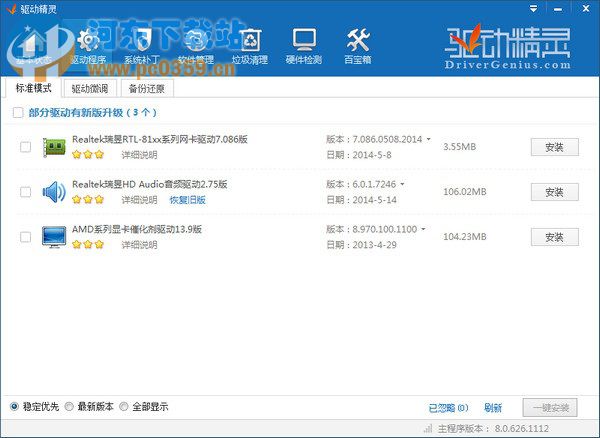
Task: Click the 部分驱动有新版升级 (3个) heading
Action: click(x=93, y=112)
